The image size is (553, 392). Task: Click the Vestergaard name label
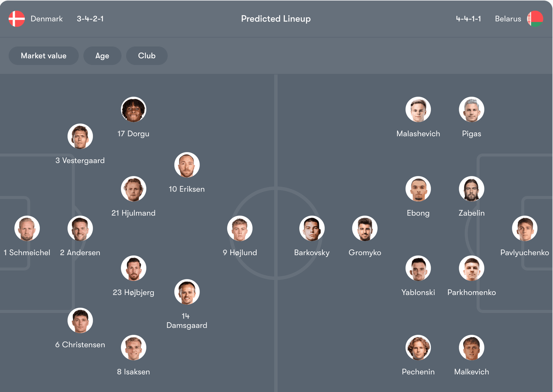tap(80, 160)
